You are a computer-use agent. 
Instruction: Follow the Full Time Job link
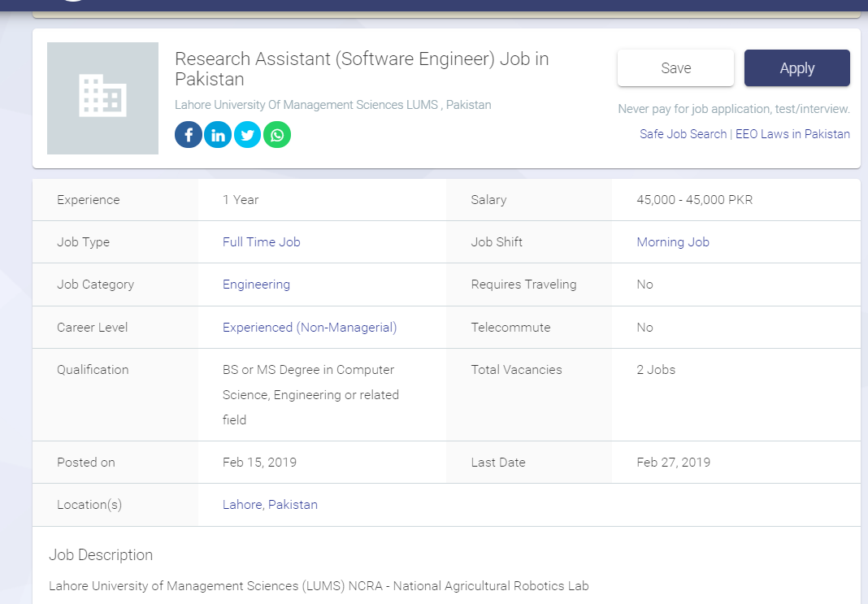(261, 242)
